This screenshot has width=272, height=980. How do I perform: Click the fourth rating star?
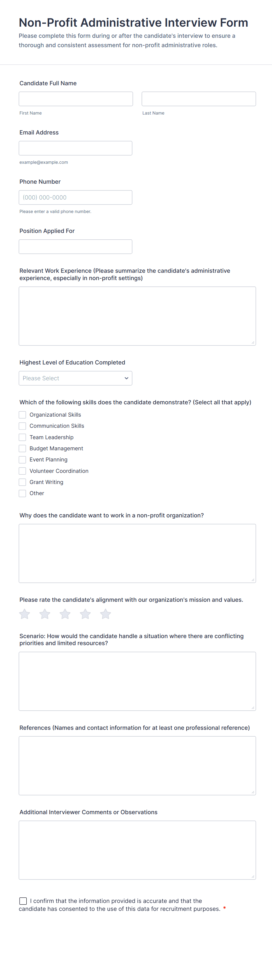point(85,614)
